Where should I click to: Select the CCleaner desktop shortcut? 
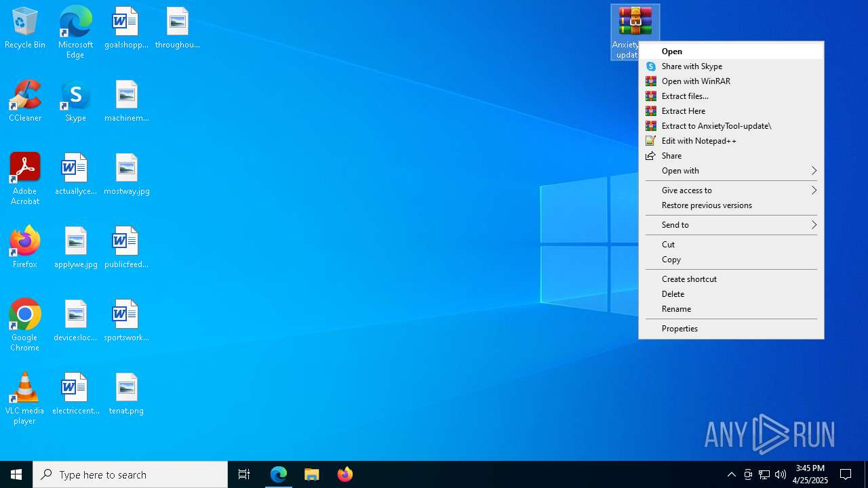pos(25,102)
